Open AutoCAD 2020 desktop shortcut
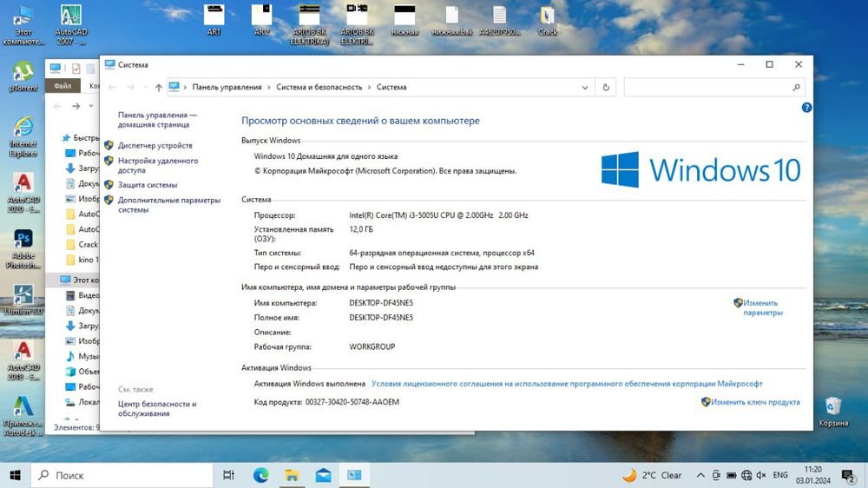Viewport: 868px width, 488px height. point(23,193)
